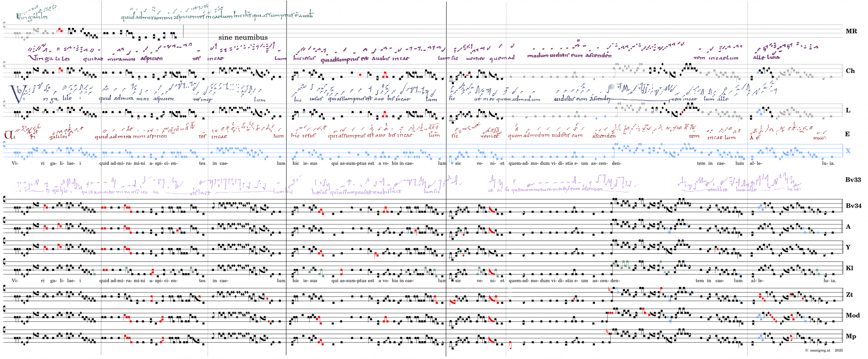The width and height of the screenshot is (868, 359).
Task: Select the E manuscript label
Action: [x=847, y=134]
